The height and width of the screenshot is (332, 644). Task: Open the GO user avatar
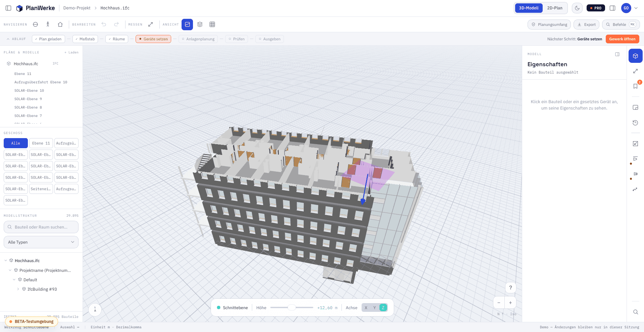pos(626,8)
